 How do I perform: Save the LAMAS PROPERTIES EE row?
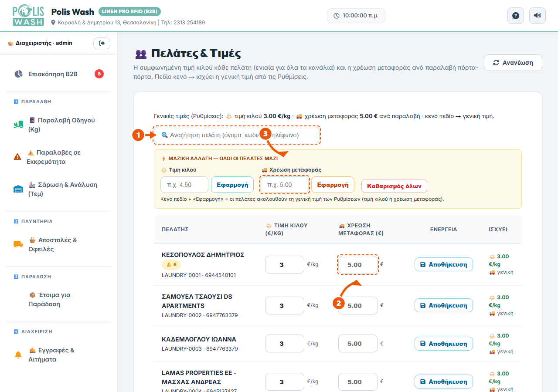[x=444, y=382]
